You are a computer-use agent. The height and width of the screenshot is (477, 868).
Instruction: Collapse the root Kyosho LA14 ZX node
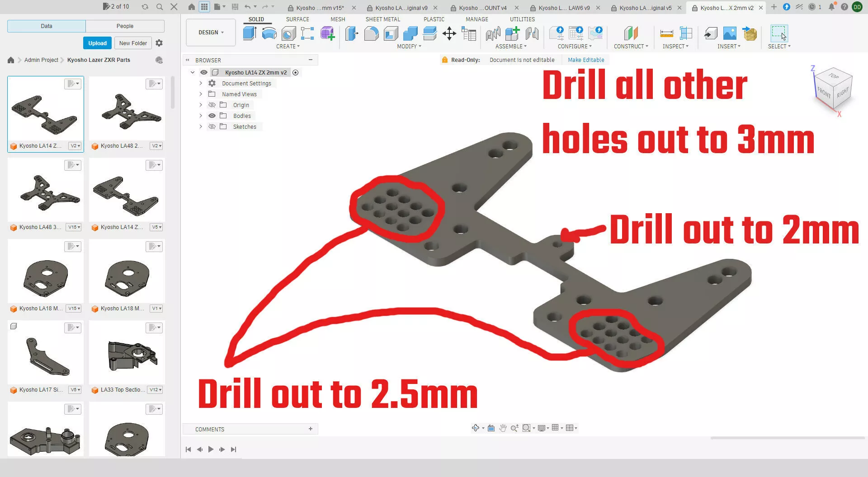[x=193, y=72]
